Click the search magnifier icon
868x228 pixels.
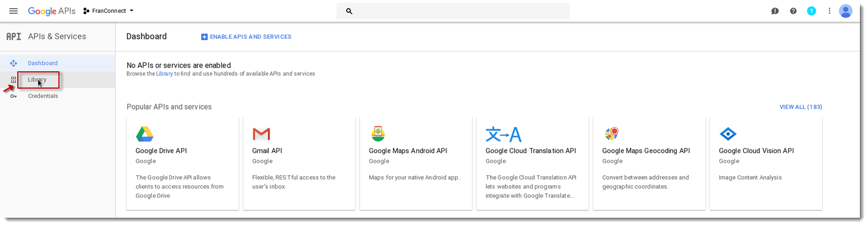point(349,11)
